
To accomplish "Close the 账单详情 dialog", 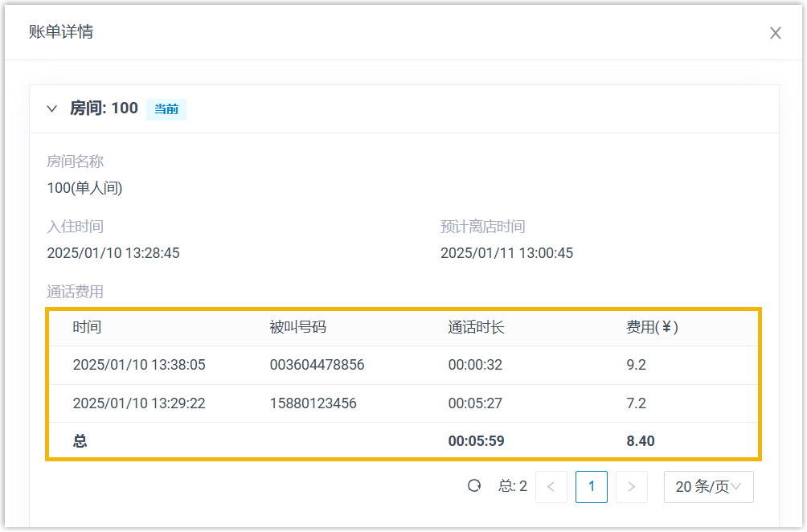I will pyautogui.click(x=775, y=33).
